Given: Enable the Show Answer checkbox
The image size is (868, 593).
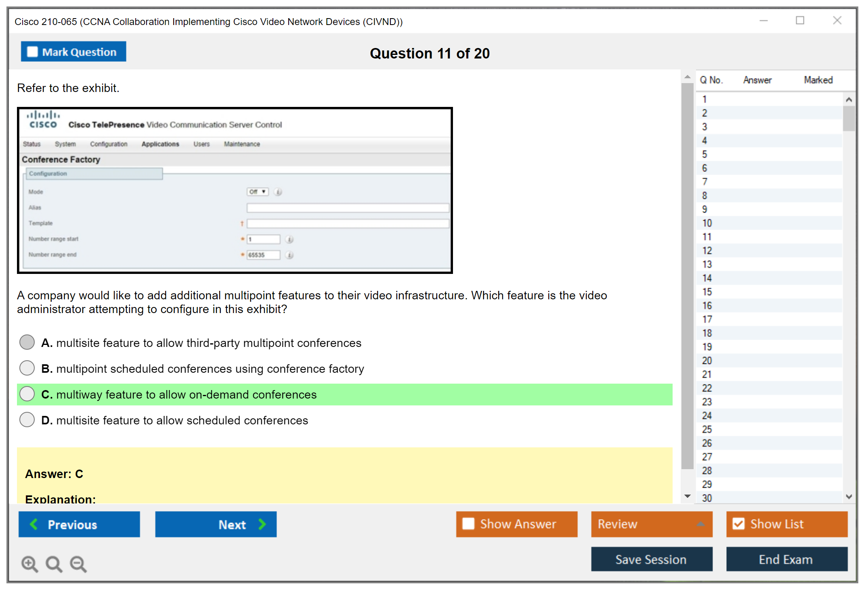Looking at the screenshot, I should click(x=468, y=524).
